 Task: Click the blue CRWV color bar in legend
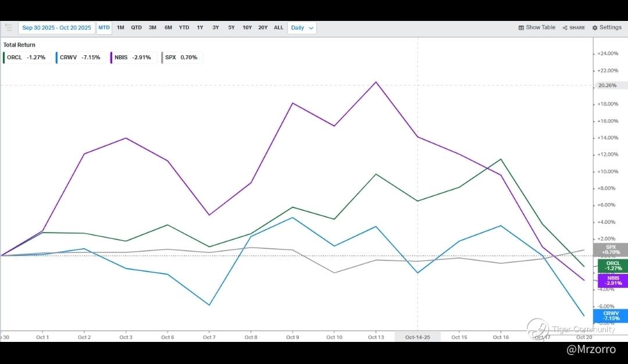click(x=57, y=58)
